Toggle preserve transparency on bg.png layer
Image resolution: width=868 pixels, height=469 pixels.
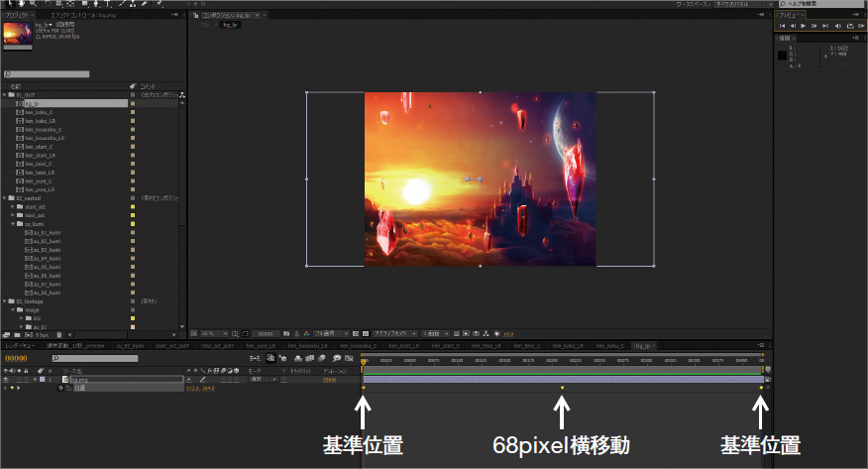[284, 380]
